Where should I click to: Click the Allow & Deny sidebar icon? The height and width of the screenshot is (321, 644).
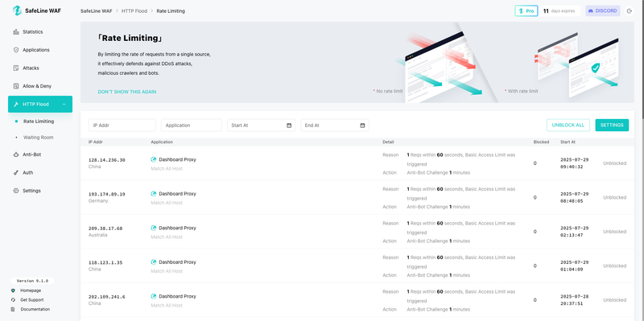coord(16,86)
